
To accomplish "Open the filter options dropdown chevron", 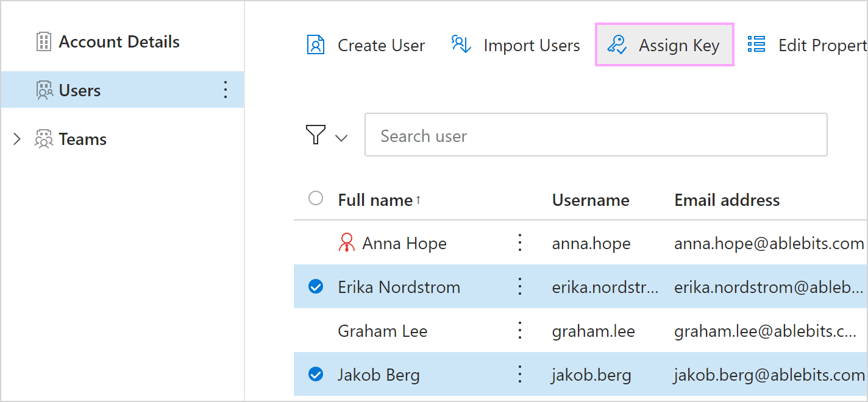I will (342, 138).
